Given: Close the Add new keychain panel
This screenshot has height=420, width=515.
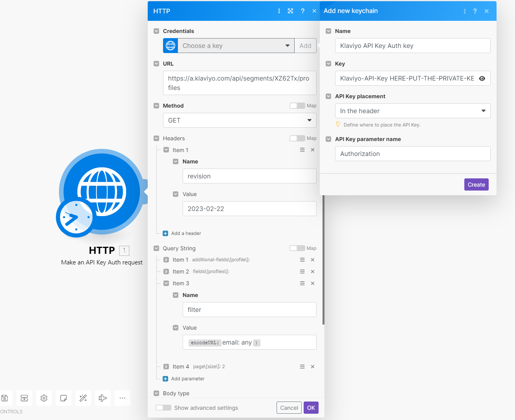Looking at the screenshot, I should 487,11.
